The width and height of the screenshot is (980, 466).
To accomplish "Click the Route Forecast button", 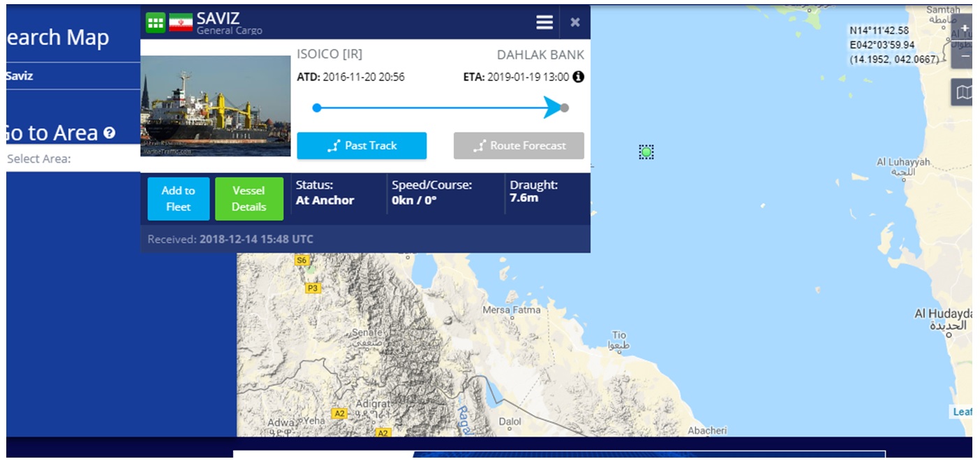I will (x=519, y=145).
